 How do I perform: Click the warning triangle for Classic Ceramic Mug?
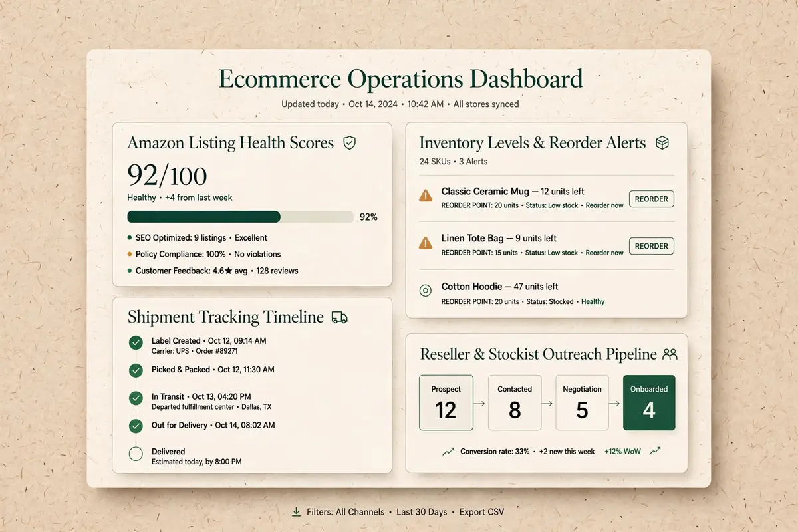pyautogui.click(x=426, y=196)
